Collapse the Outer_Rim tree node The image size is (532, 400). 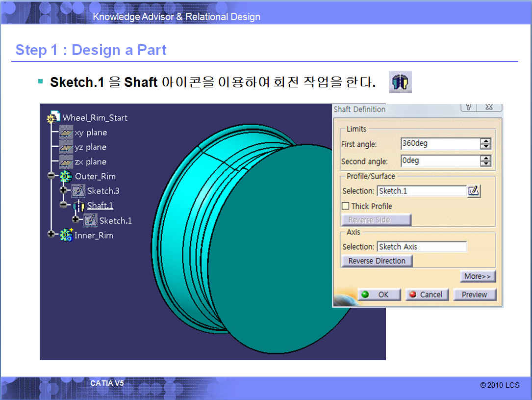51,176
